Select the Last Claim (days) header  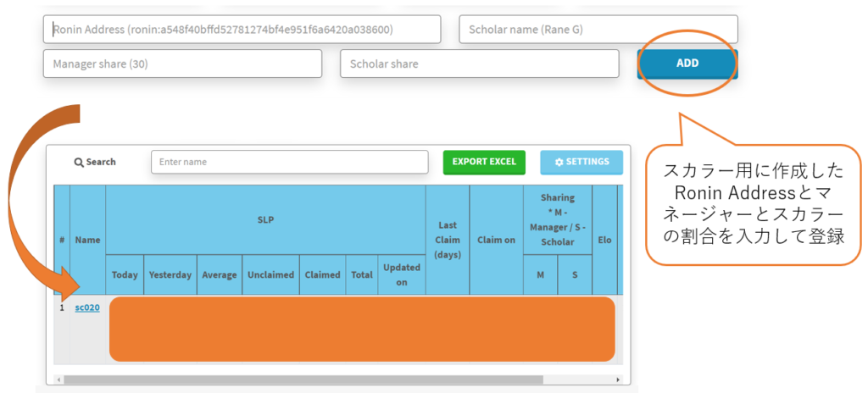(447, 240)
